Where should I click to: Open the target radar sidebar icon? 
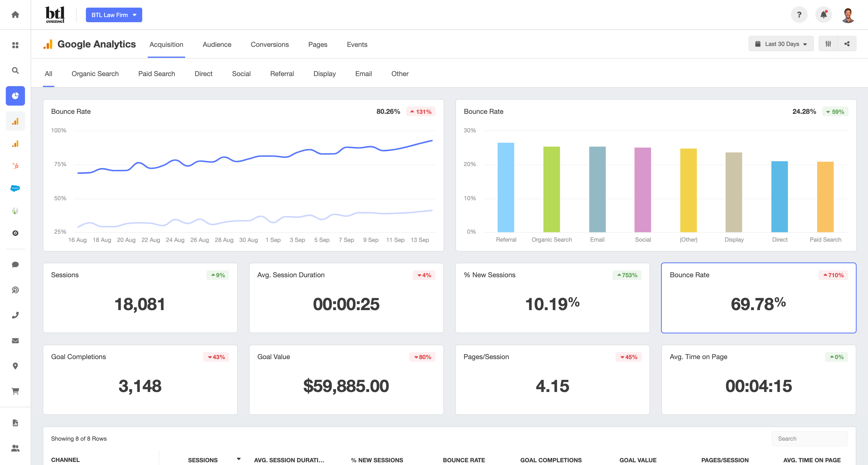point(15,290)
